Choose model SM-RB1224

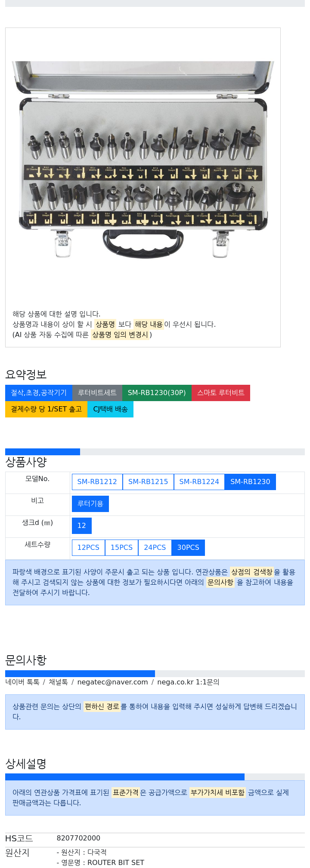199,482
